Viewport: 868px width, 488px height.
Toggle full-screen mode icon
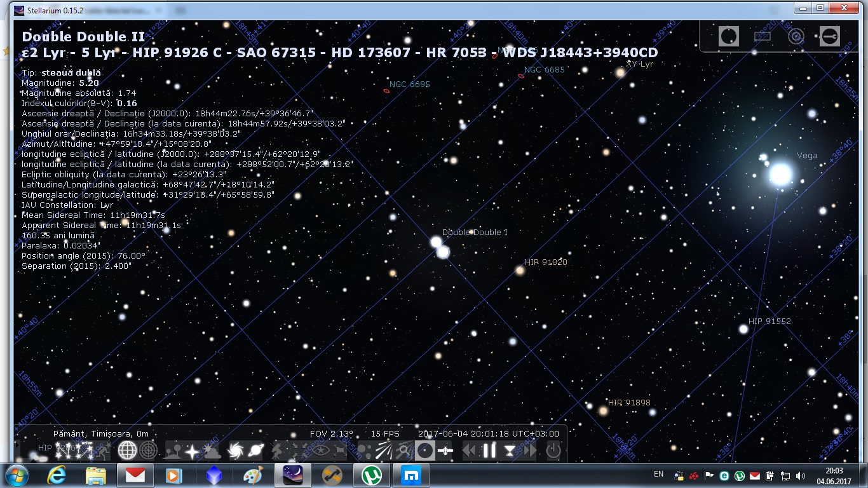[x=340, y=451]
